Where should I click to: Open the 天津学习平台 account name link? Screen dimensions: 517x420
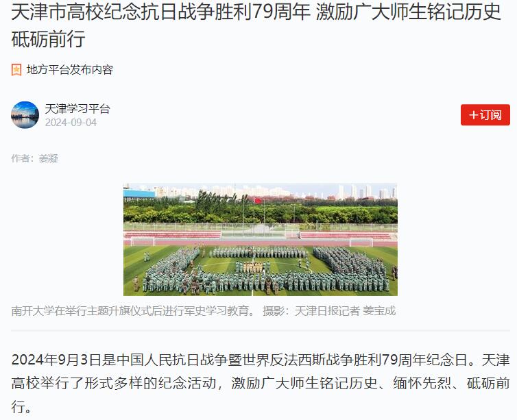click(77, 109)
